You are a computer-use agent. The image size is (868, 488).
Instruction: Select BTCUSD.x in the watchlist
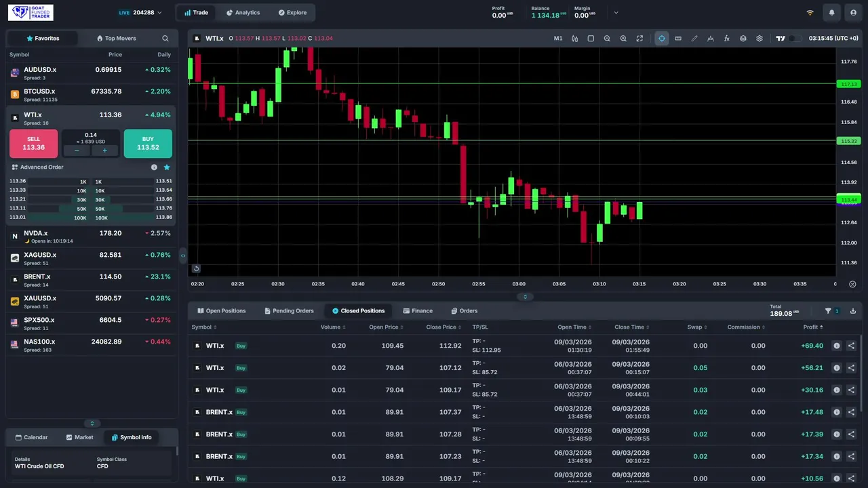pos(92,95)
